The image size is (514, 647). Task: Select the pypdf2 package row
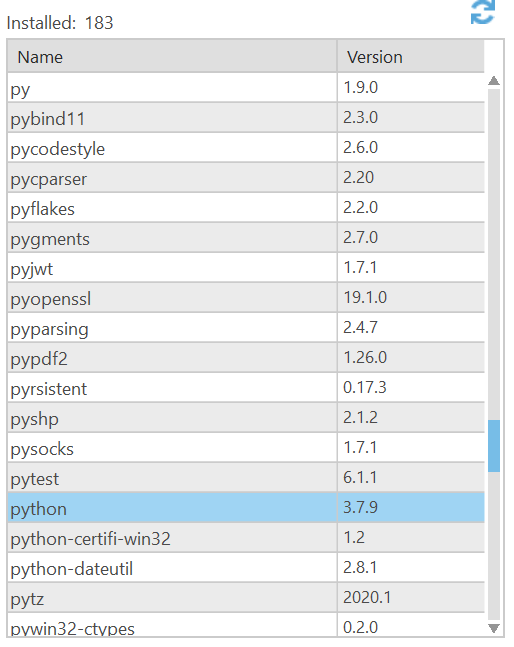pyautogui.click(x=246, y=358)
